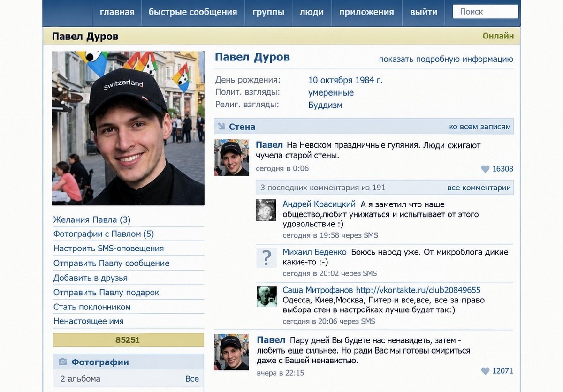Focus the Поиск search field
Screen dimensions: 563x392
(x=486, y=12)
